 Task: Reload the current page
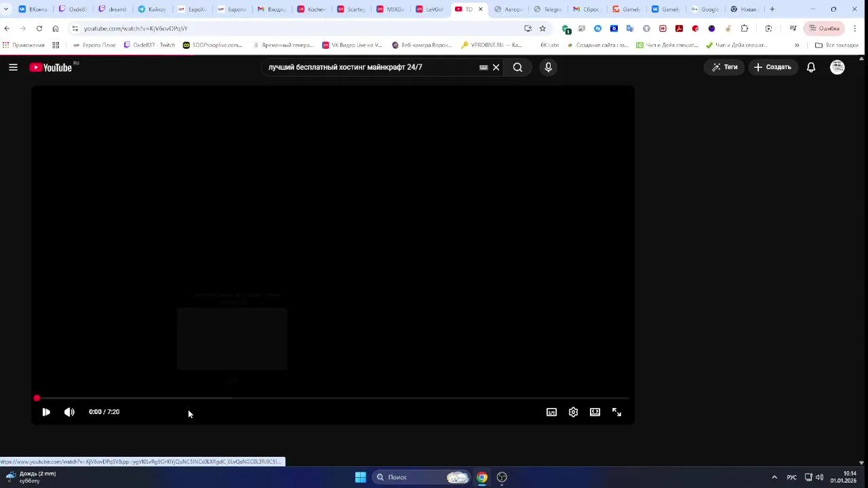coord(39,28)
